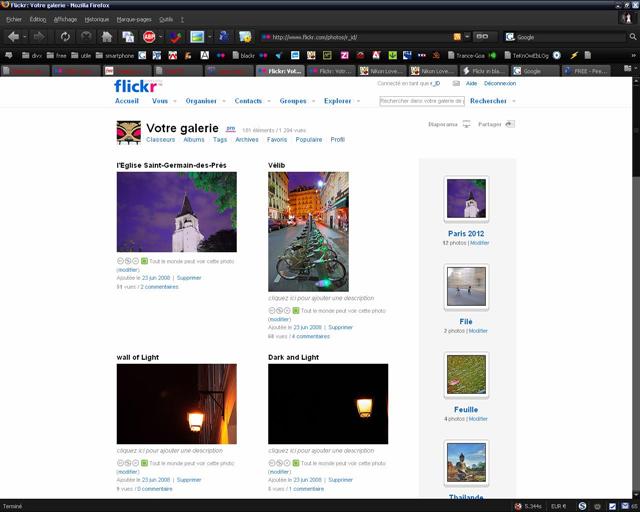Open the Paris 2012 album thumbnail
The width and height of the screenshot is (640, 512).
pos(466,199)
